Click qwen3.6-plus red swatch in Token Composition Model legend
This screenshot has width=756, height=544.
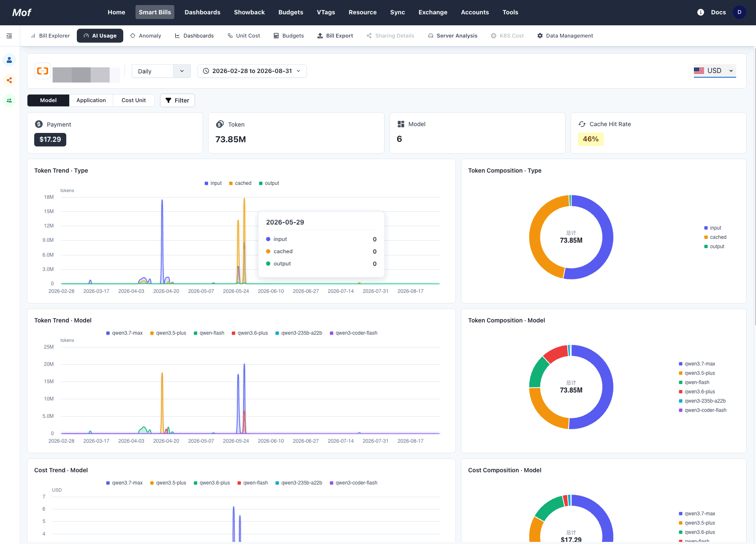(680, 392)
